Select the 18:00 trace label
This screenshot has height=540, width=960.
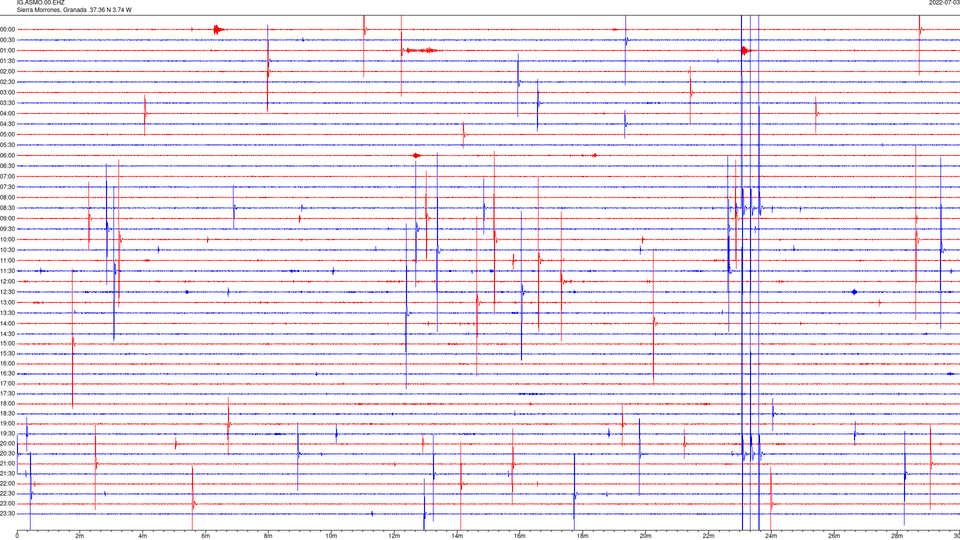[x=8, y=403]
